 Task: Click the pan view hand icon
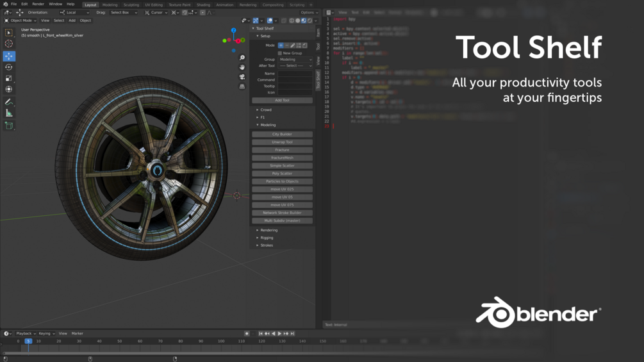pos(242,67)
